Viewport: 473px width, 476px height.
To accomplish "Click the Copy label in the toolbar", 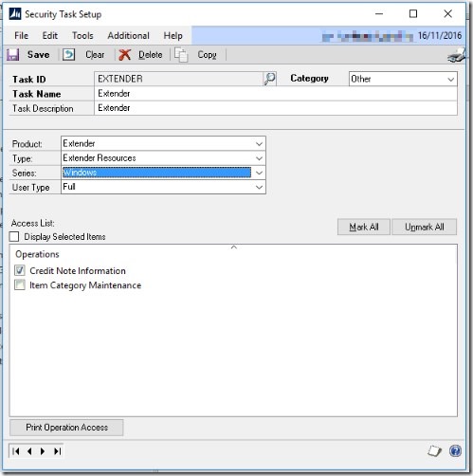I will click(207, 55).
